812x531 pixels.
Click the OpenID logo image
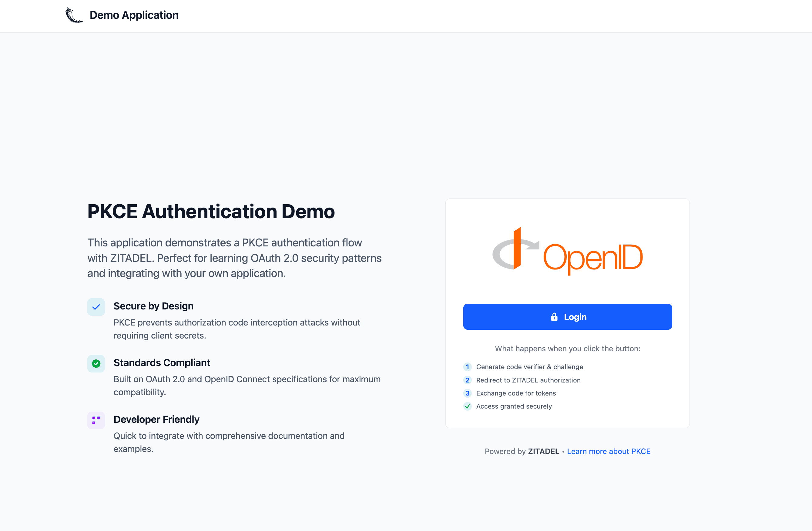(567, 251)
